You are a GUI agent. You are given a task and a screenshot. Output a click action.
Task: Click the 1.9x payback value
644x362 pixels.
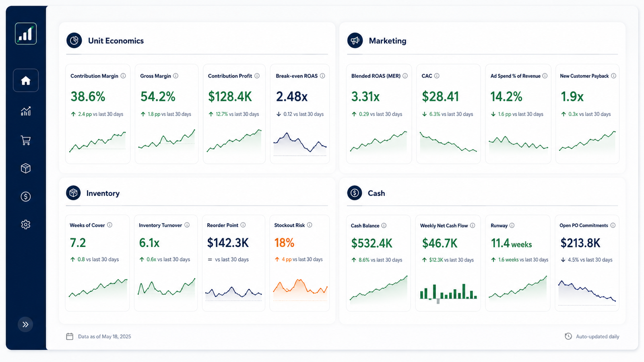point(572,97)
